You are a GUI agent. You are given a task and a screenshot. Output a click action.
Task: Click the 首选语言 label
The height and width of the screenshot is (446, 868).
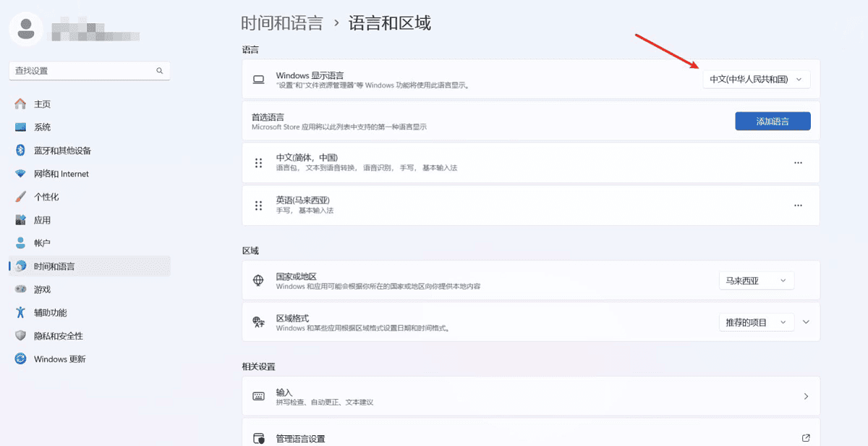[x=268, y=117]
